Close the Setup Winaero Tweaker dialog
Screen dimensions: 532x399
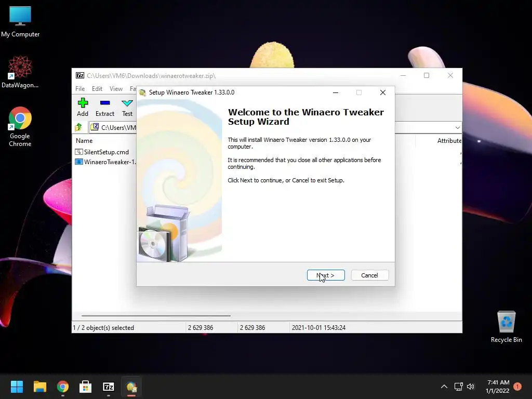[x=383, y=92]
